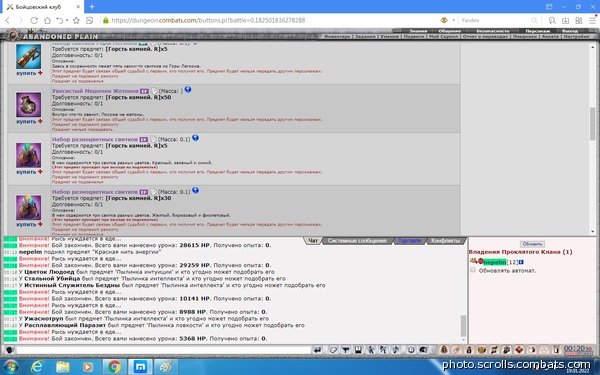Click the clock icon in chat toolbar

[411, 350]
